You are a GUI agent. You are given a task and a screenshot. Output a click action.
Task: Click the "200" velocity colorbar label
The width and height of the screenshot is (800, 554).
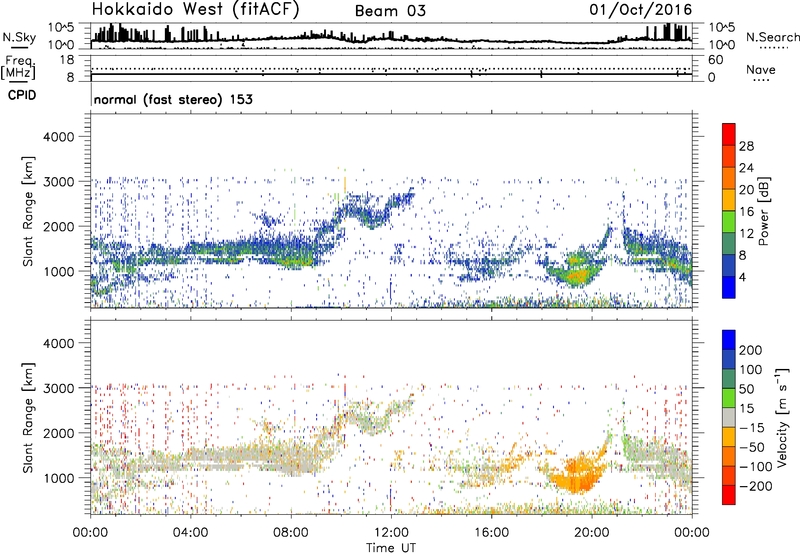[751, 350]
